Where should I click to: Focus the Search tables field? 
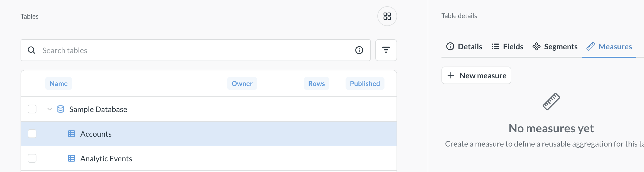192,50
